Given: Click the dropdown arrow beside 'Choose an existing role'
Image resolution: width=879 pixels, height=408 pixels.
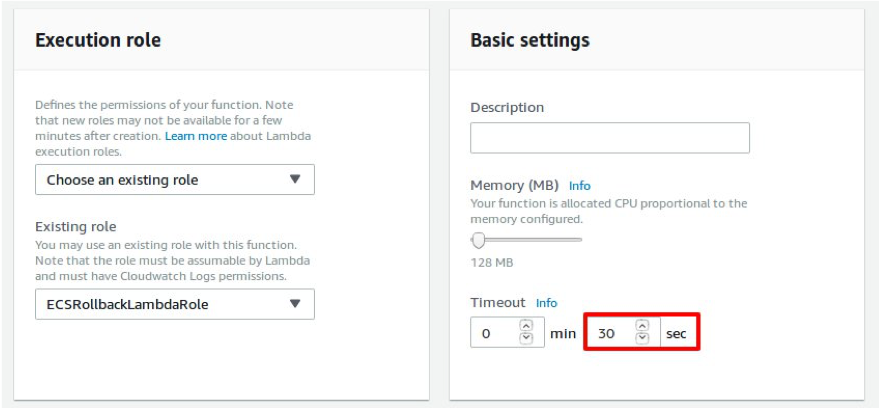Looking at the screenshot, I should (x=295, y=179).
